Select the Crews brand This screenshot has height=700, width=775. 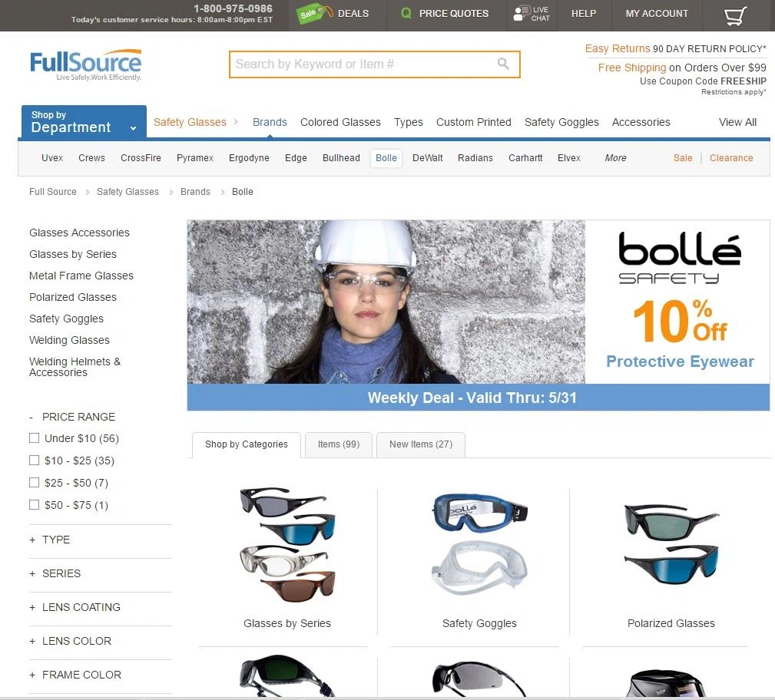pyautogui.click(x=91, y=158)
